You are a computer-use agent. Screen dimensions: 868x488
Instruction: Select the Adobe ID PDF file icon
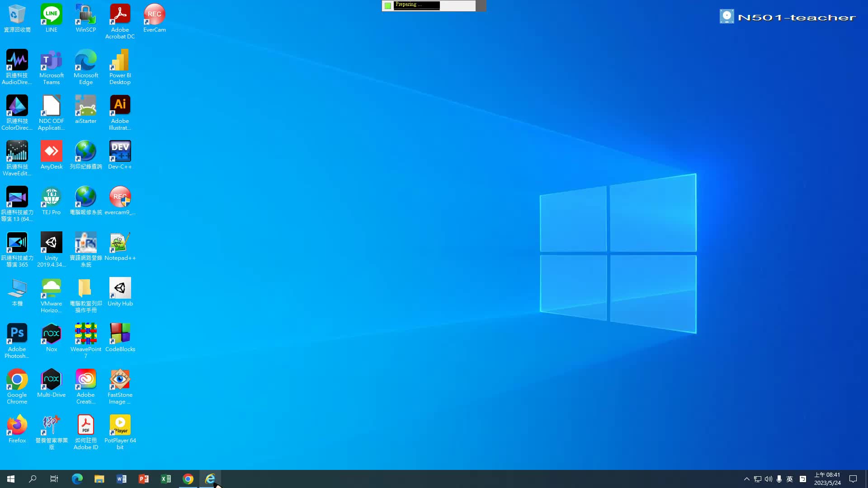point(86,432)
